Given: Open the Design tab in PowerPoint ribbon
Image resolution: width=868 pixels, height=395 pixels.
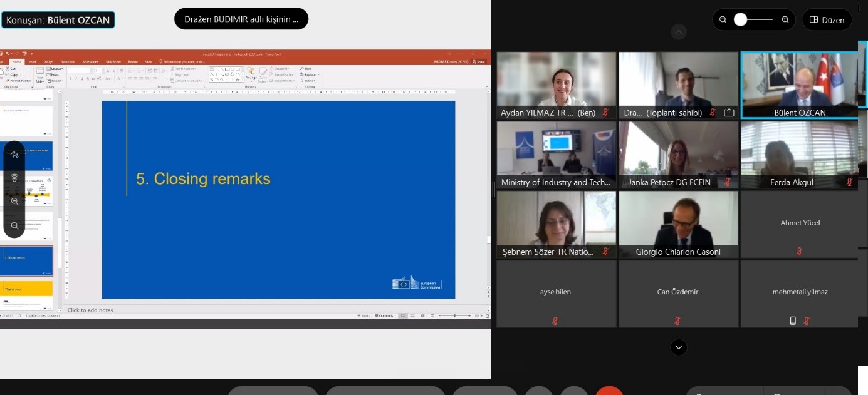Looking at the screenshot, I should click(x=48, y=61).
